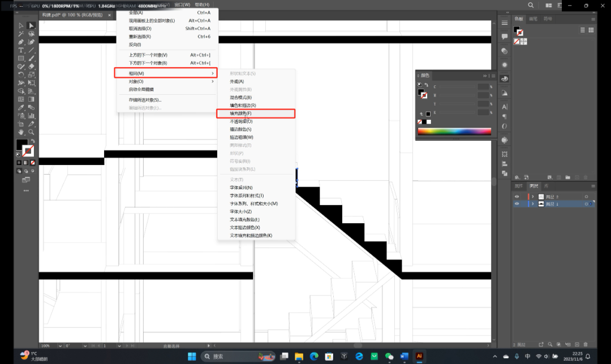Switch to the 属性 panel tab
This screenshot has width=611, height=364.
coord(519,186)
